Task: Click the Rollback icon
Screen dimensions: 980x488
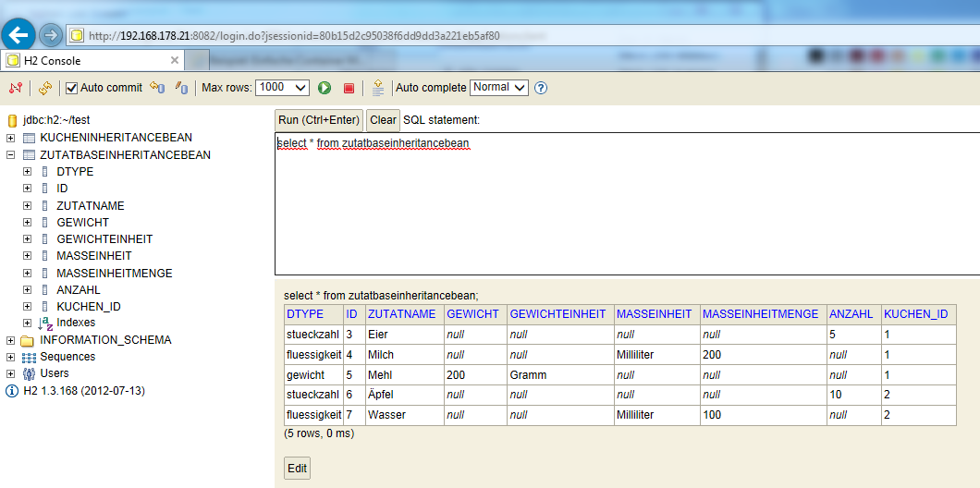Action: coord(157,88)
